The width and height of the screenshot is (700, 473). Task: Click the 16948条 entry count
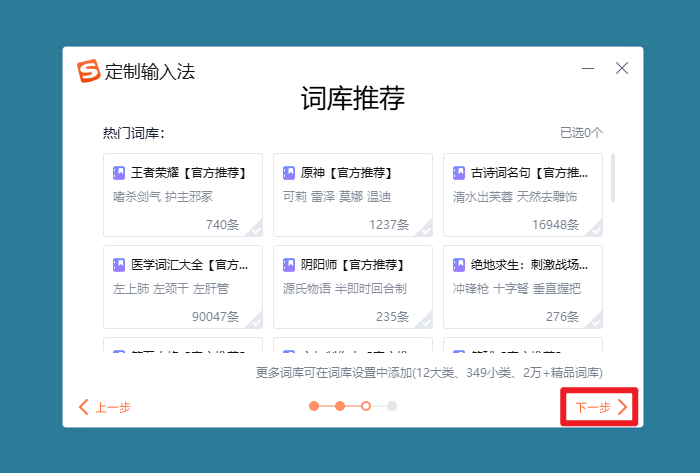555,224
